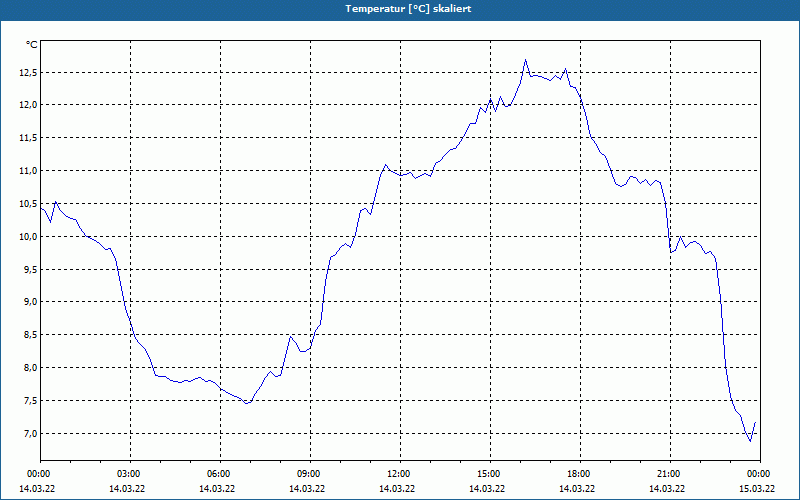
Task: Click the highest peak of the blue curve
Action: [526, 60]
